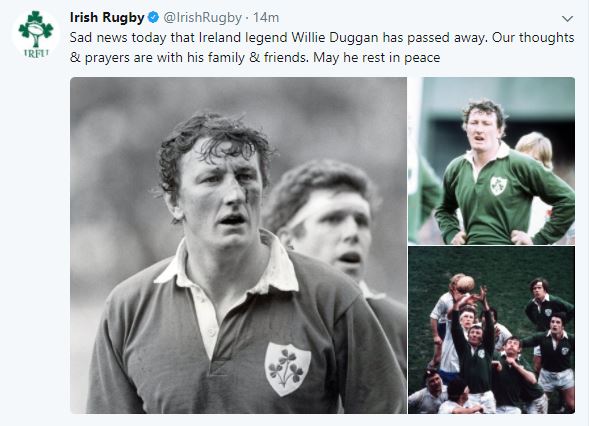The width and height of the screenshot is (589, 426).
Task: Click the tweet text about Willie Duggan
Action: pos(322,47)
